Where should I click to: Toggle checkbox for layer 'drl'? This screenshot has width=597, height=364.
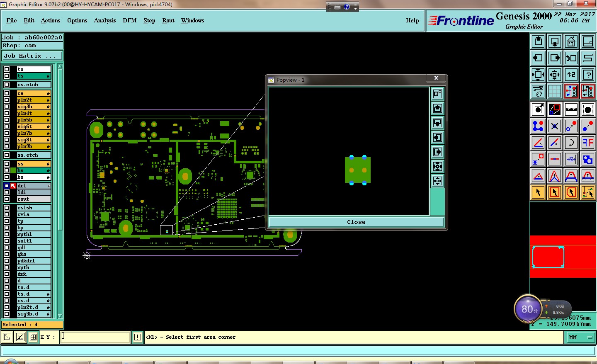coord(7,186)
